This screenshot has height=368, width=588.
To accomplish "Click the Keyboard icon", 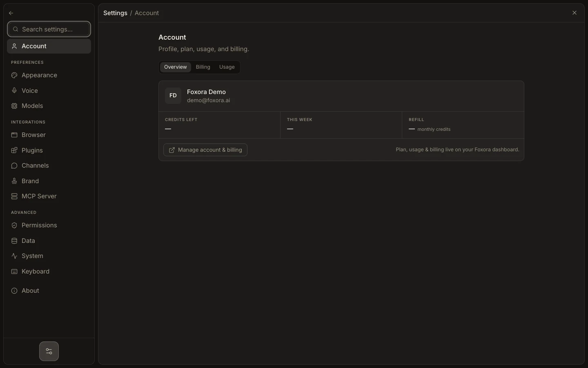I will click(14, 272).
